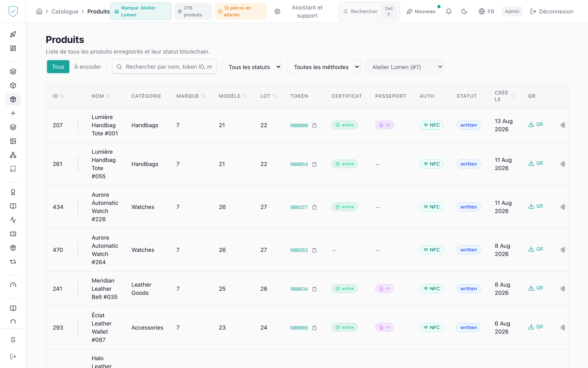Open the rocket icon in the sidebar
The height and width of the screenshot is (368, 588).
coord(13,34)
